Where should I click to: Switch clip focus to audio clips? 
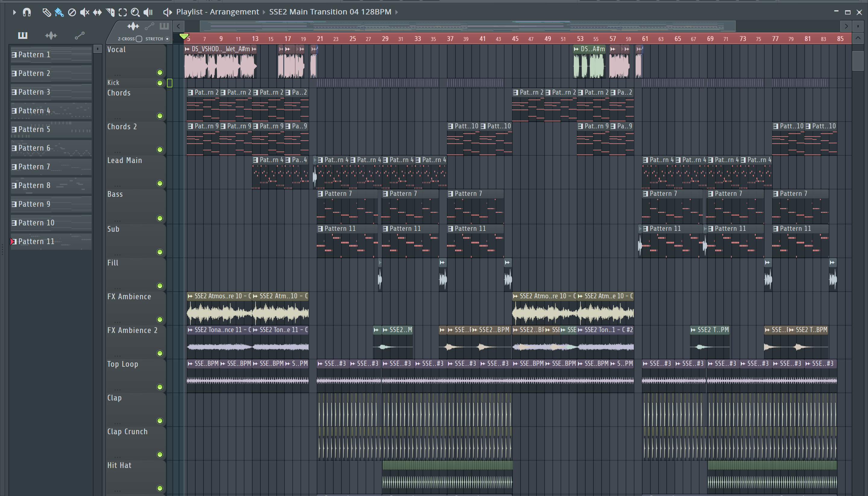133,26
